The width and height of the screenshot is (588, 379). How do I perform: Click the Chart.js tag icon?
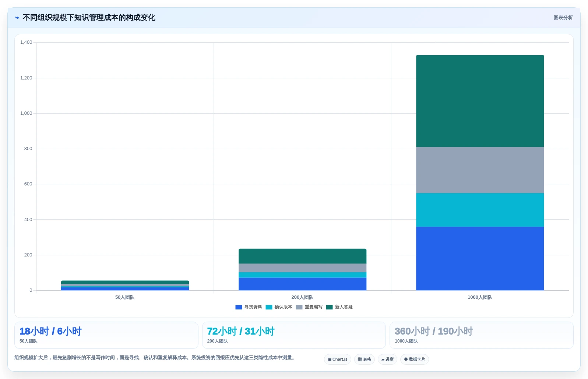[330, 359]
